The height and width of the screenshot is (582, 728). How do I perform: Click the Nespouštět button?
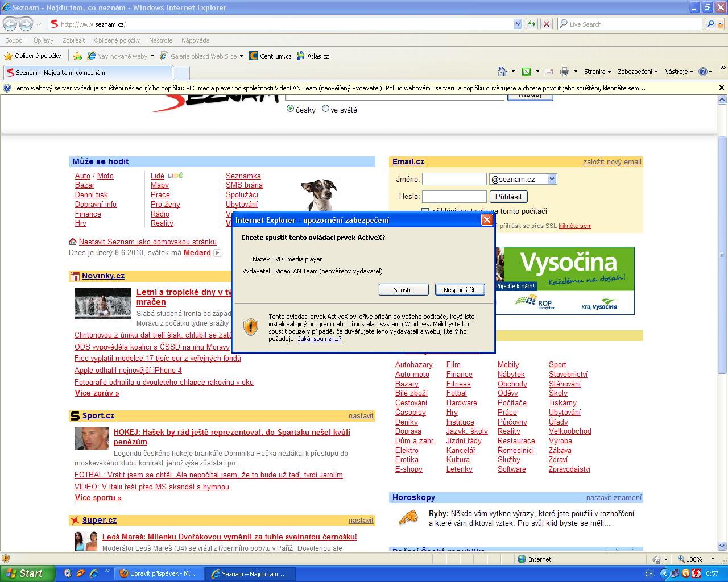tap(460, 290)
